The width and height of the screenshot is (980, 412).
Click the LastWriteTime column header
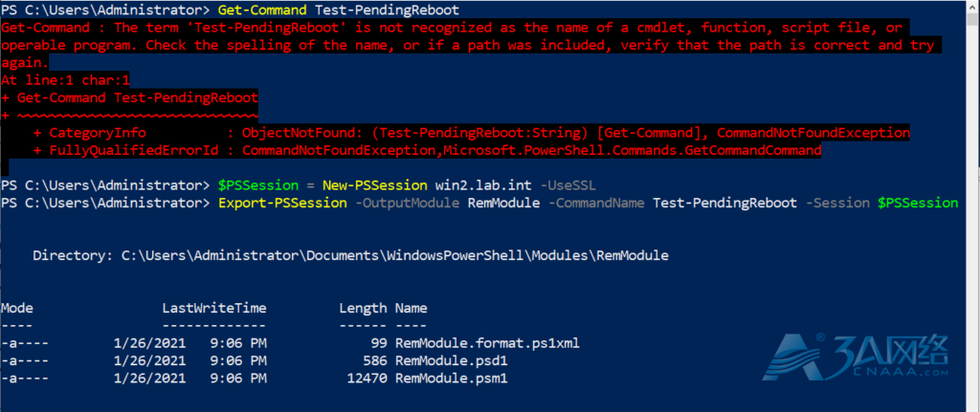pos(214,308)
